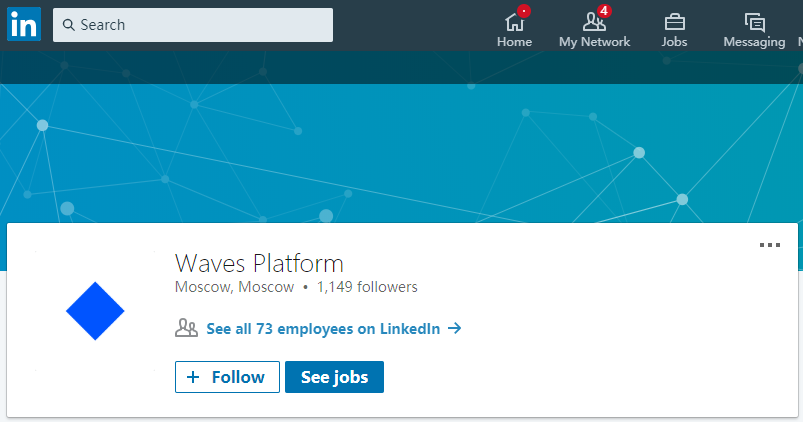The height and width of the screenshot is (422, 803).
Task: Open the My Network navigation item
Action: pos(594,30)
